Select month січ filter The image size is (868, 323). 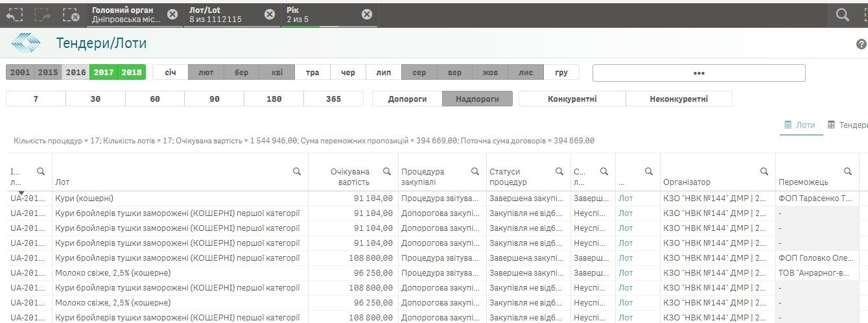pyautogui.click(x=170, y=73)
